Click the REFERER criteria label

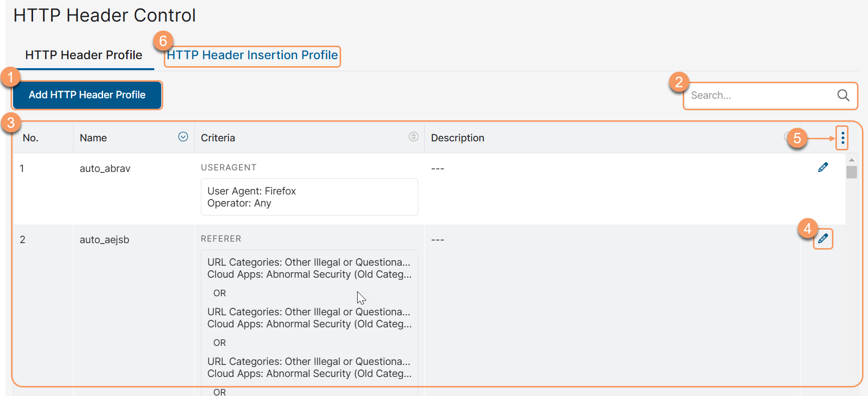click(221, 239)
